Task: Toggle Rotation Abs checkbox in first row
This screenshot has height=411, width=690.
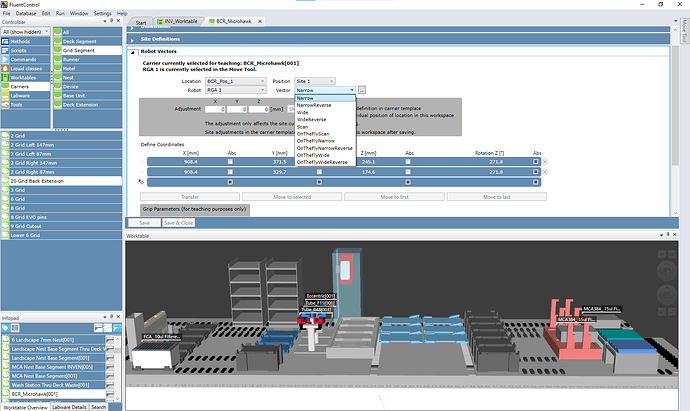Action: 536,161
